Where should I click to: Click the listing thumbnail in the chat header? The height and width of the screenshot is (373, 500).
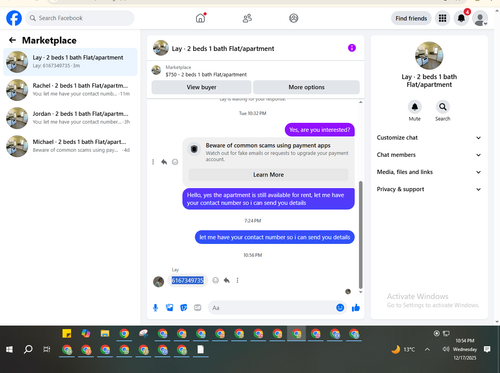[x=161, y=48]
